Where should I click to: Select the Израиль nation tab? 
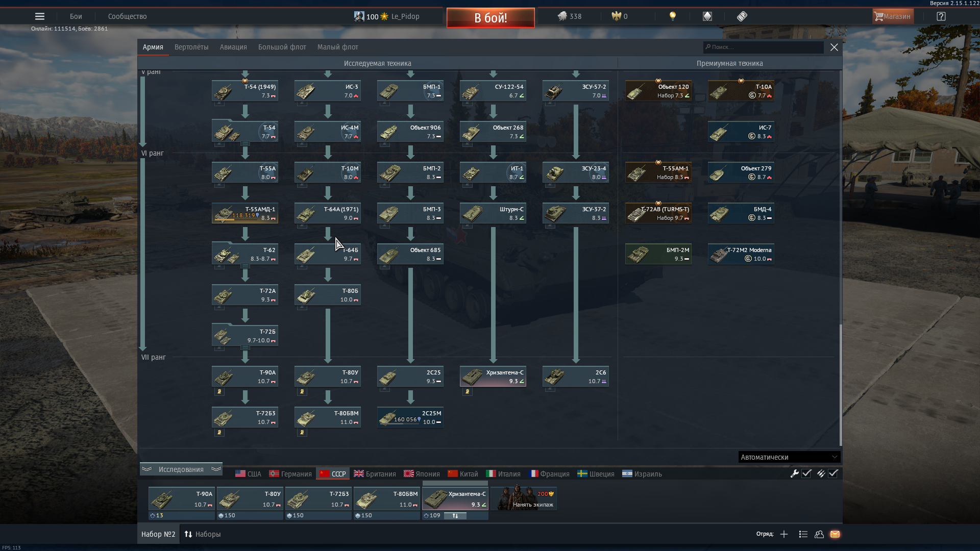tap(642, 474)
